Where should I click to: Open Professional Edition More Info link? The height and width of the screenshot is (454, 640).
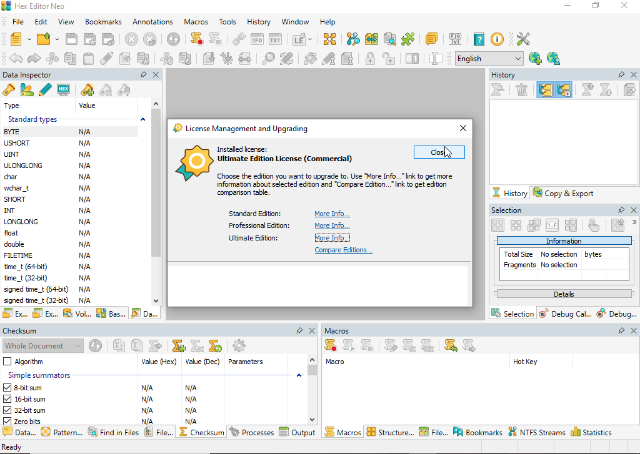point(332,225)
